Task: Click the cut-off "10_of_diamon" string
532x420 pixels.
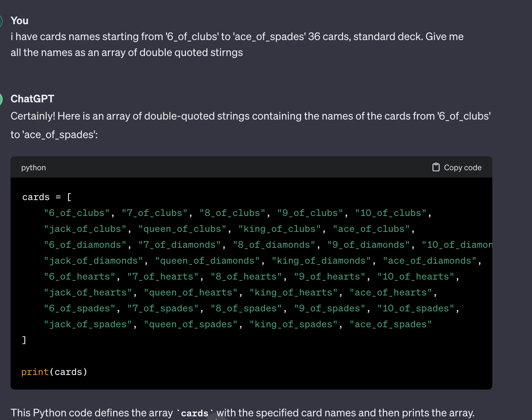Action: pos(457,245)
